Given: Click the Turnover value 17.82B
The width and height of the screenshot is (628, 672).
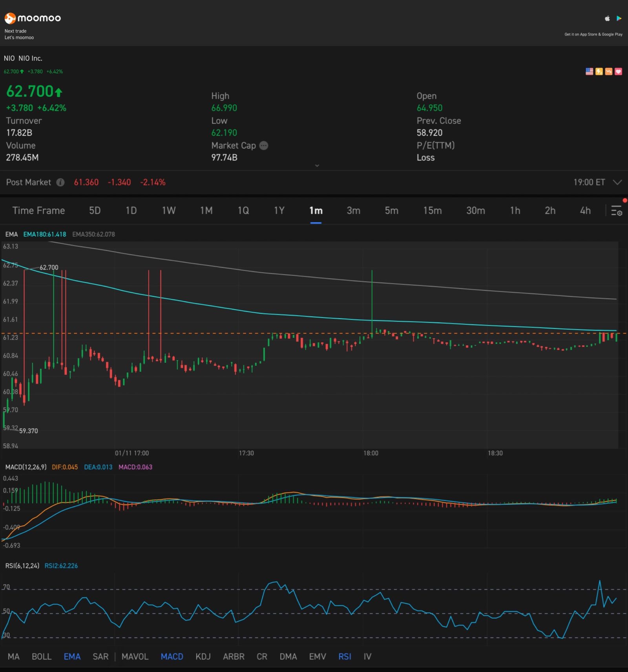Looking at the screenshot, I should pyautogui.click(x=19, y=133).
